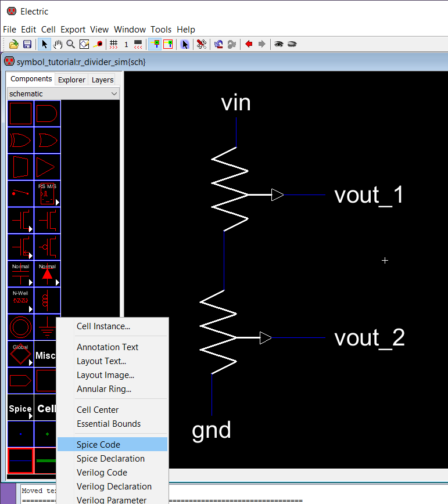This screenshot has height=504, width=448.
Task: Set full arrow-key motion grid icon
Action: [x=113, y=44]
